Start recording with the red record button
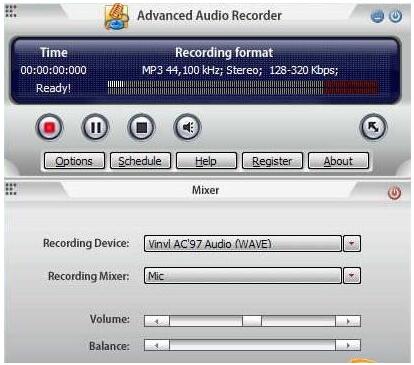This screenshot has width=414, height=365. pos(49,127)
